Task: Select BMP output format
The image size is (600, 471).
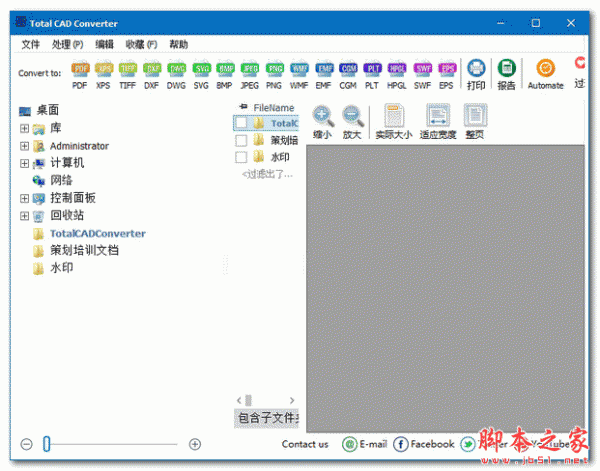Action: [225, 75]
